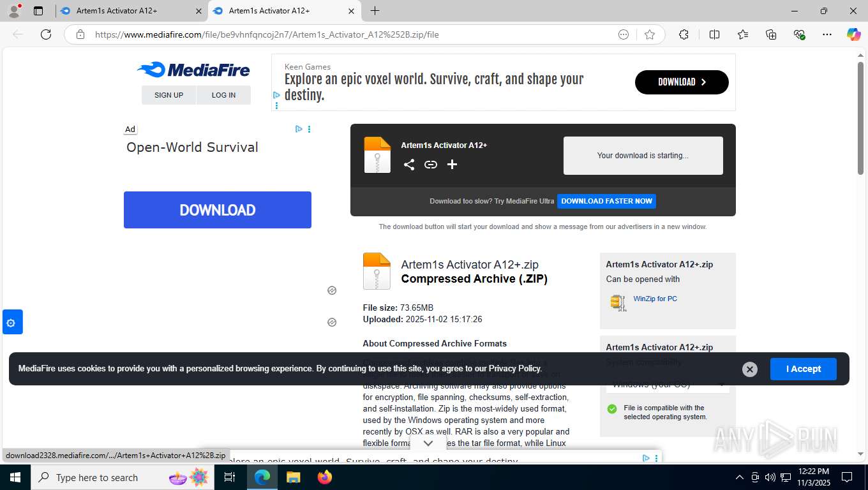Viewport: 868px width, 490px height.
Task: Open the Collections panel
Action: click(771, 34)
